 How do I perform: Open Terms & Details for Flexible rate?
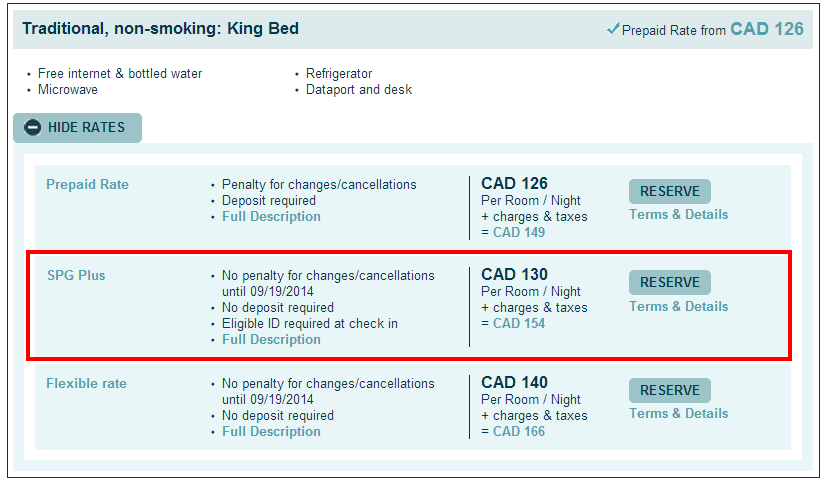coord(678,413)
